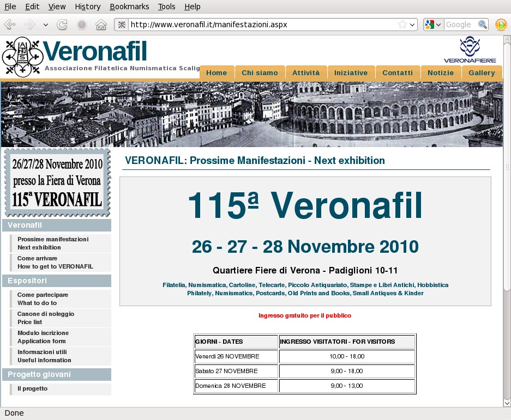The width and height of the screenshot is (511, 420).
Task: Select the Attività navigation tab
Action: point(306,72)
